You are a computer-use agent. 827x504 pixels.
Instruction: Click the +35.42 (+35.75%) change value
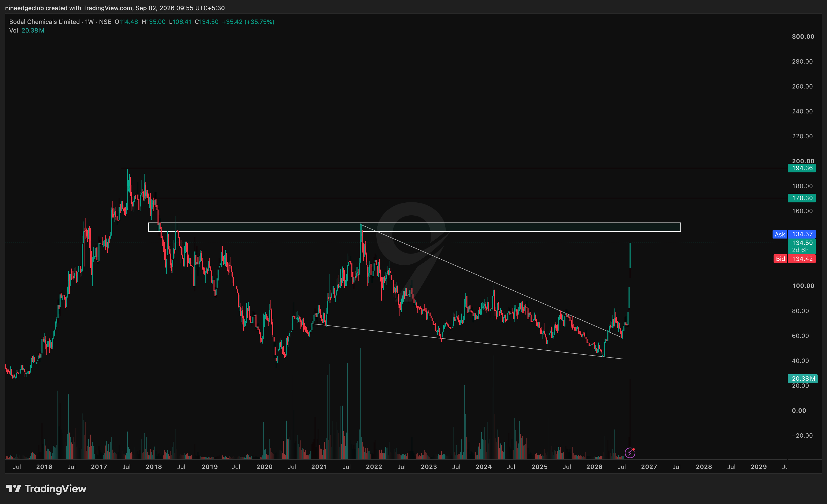pyautogui.click(x=248, y=22)
